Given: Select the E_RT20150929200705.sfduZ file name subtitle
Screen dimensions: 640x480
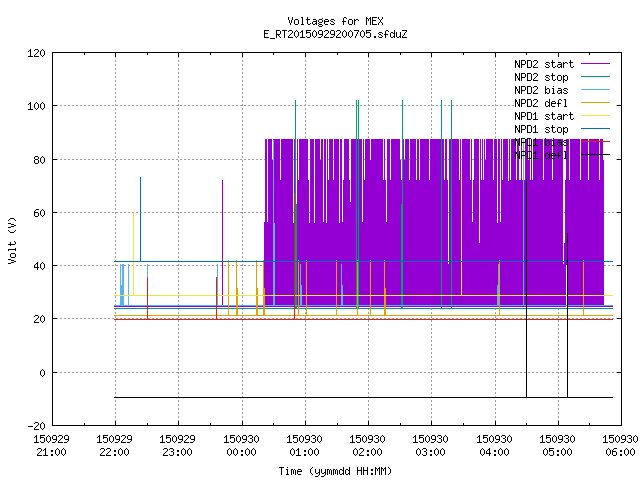Looking at the screenshot, I should click(x=335, y=34).
